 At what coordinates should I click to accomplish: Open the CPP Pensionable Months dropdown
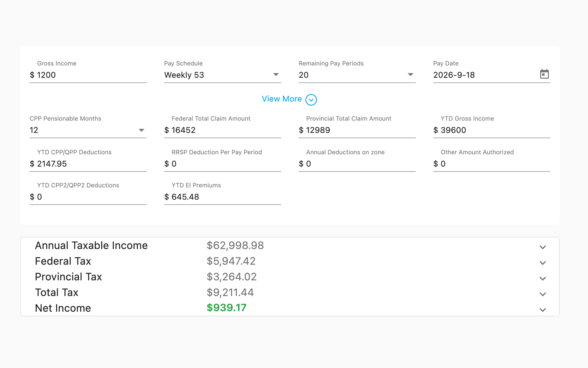88,130
